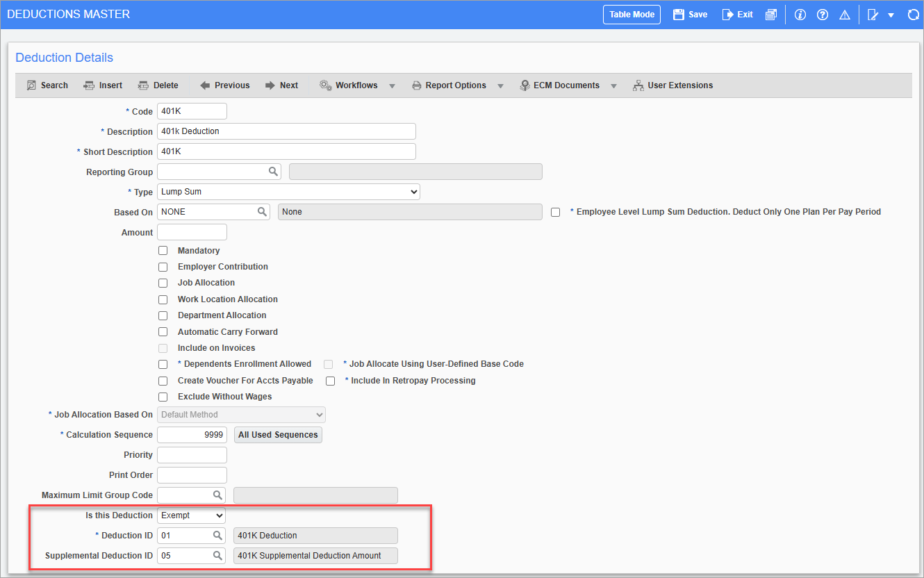
Task: Check the Employer Contribution box
Action: (x=163, y=267)
